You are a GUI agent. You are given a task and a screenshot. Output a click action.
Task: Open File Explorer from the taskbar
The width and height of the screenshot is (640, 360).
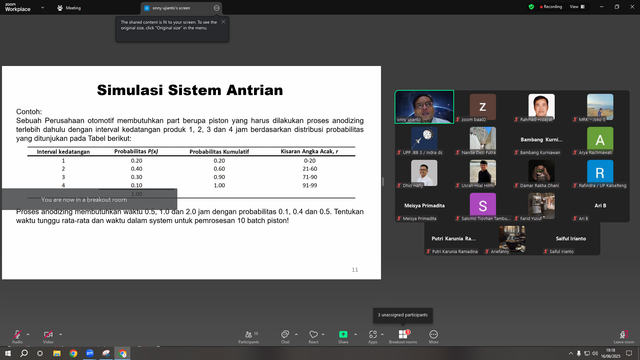click(x=57, y=353)
